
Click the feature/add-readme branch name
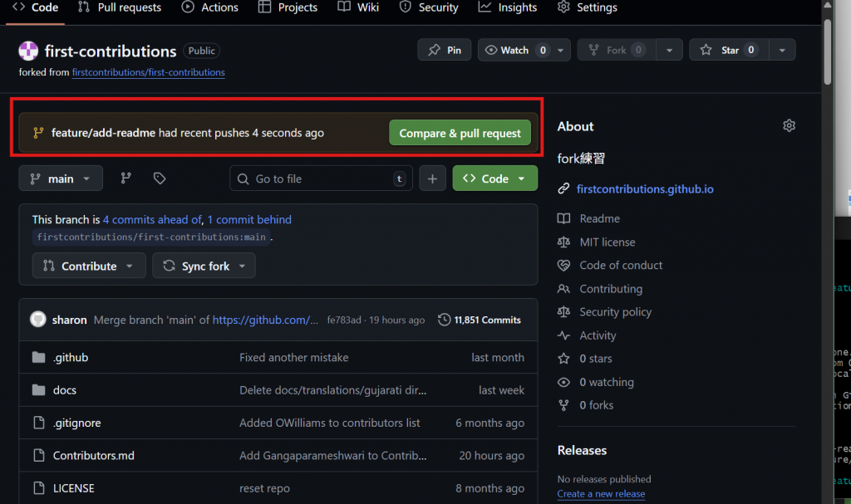tap(103, 133)
